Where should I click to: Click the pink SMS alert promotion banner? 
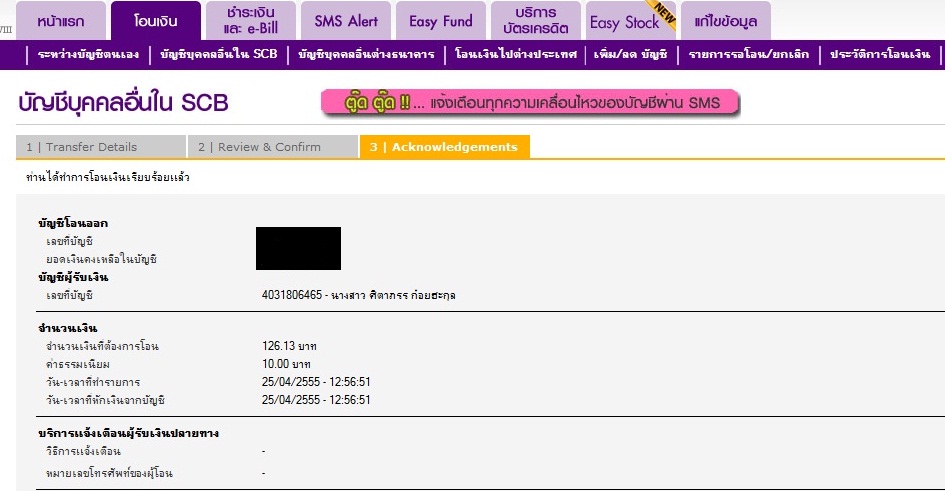click(x=530, y=102)
